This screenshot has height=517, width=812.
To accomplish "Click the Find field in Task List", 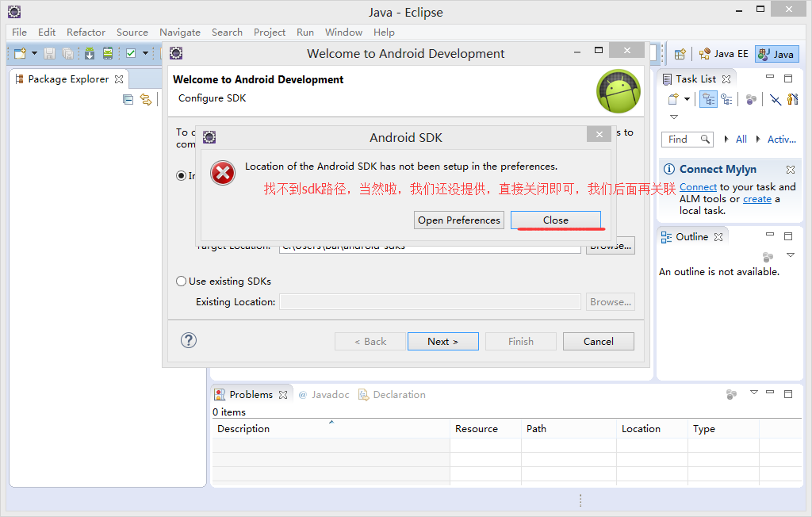I will [x=688, y=140].
